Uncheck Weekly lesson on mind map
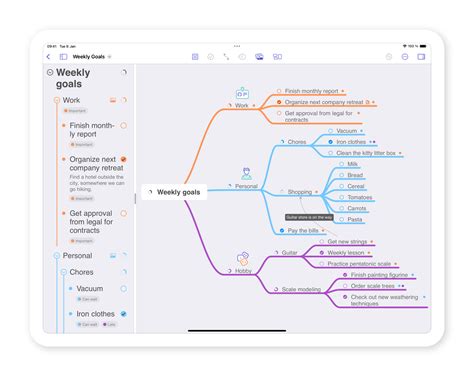 click(x=322, y=253)
